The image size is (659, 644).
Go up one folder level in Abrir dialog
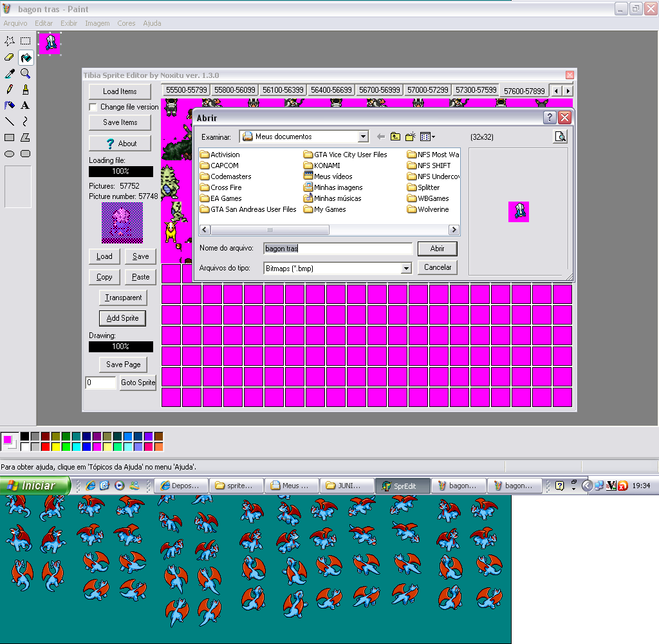pyautogui.click(x=395, y=137)
